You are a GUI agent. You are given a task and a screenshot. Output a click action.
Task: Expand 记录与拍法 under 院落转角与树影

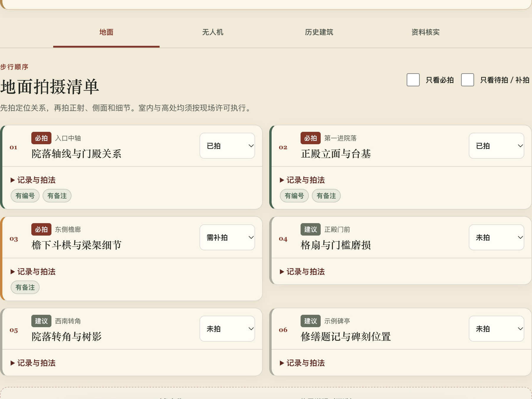click(x=33, y=363)
